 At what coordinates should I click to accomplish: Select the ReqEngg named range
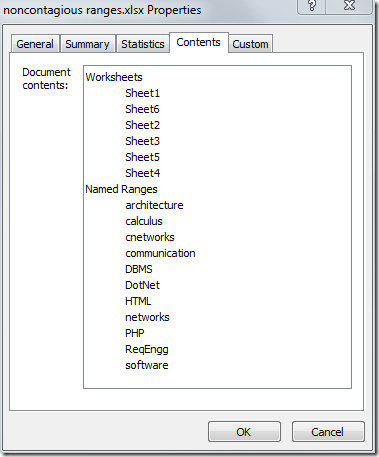click(147, 350)
